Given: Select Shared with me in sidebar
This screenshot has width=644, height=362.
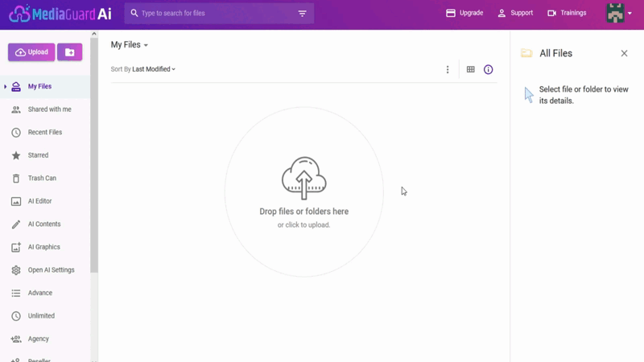Looking at the screenshot, I should click(49, 109).
